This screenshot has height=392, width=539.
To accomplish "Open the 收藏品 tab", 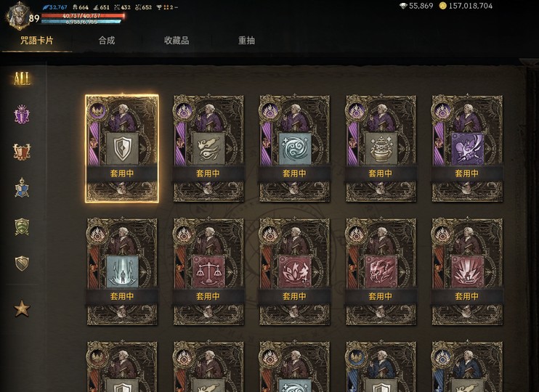I will pos(177,41).
